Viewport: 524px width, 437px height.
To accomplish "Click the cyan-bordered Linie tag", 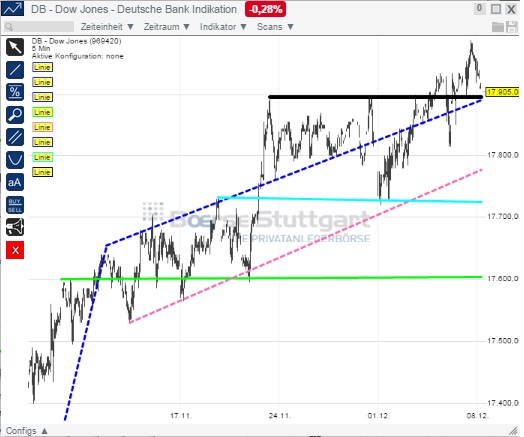I will tap(42, 157).
